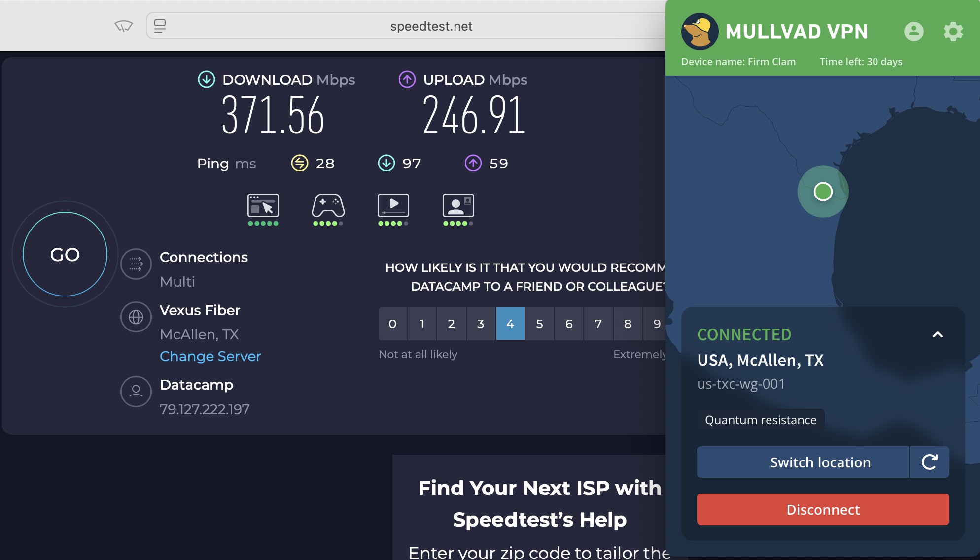Click the Datacamp user profile icon
The image size is (980, 560).
136,392
